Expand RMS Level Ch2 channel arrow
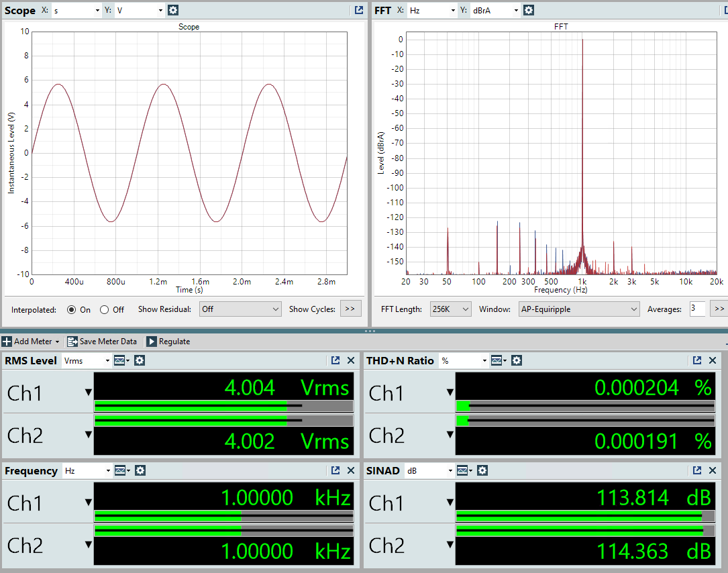Viewport: 728px width, 573px height. tap(88, 435)
